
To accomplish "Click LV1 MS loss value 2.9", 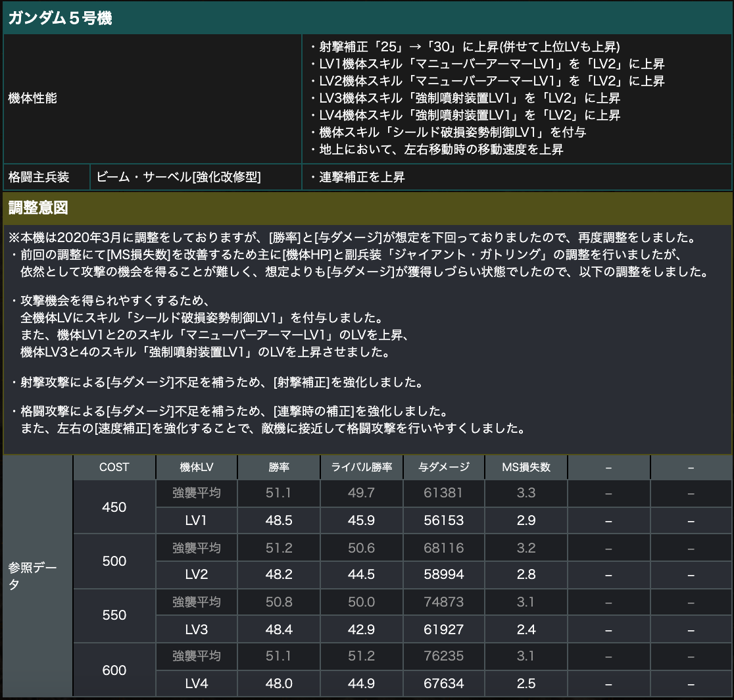I will click(x=526, y=520).
